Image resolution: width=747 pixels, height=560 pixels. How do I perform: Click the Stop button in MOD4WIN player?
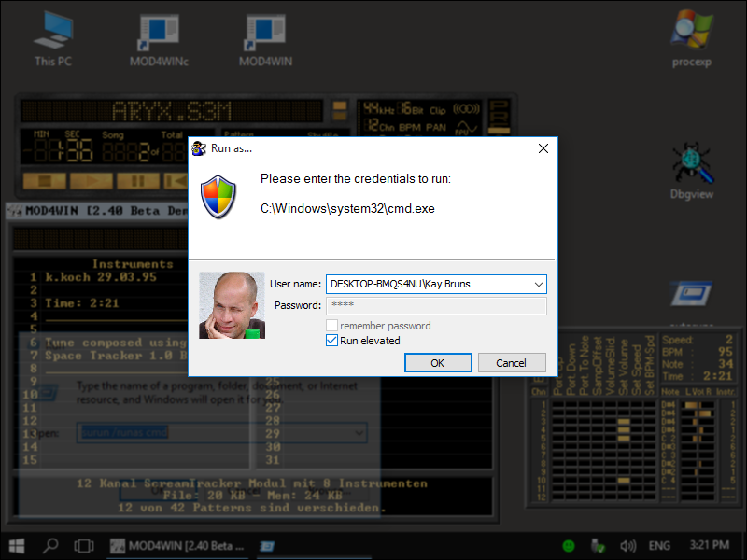click(45, 181)
